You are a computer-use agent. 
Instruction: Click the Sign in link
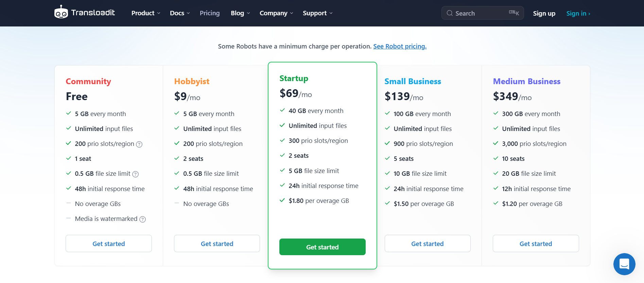click(578, 14)
